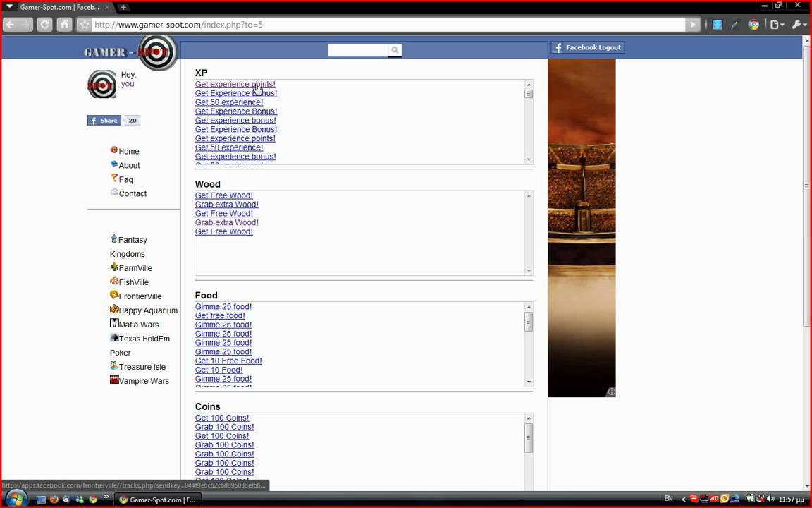Click the pen-shaped extension icon in toolbar
This screenshot has height=508, width=812.
click(735, 25)
